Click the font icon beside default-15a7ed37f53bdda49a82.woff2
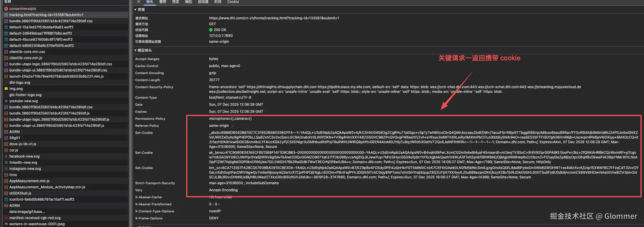Image resolution: width=644 pixels, height=227 pixels. pos(6,27)
